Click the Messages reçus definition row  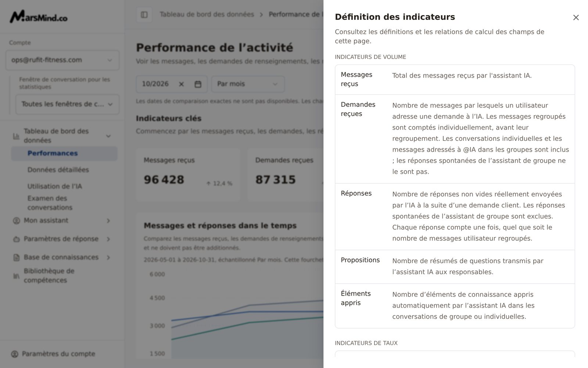coord(455,80)
